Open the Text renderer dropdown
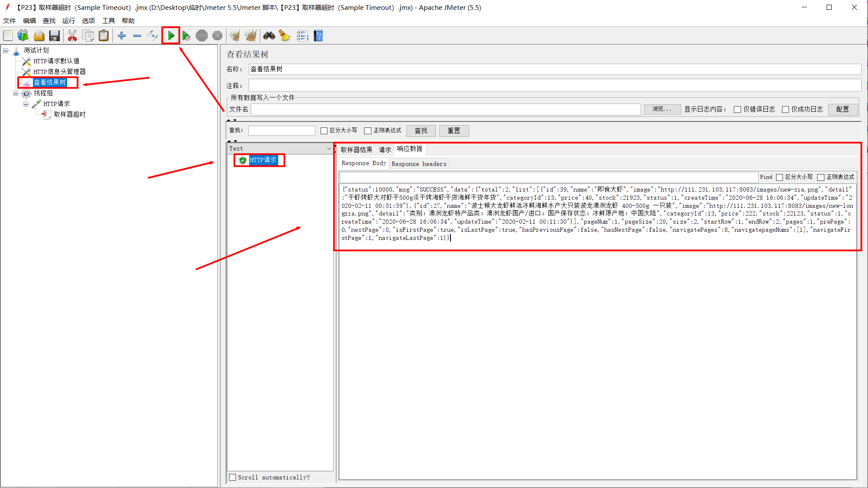Image resolution: width=868 pixels, height=488 pixels. [329, 149]
